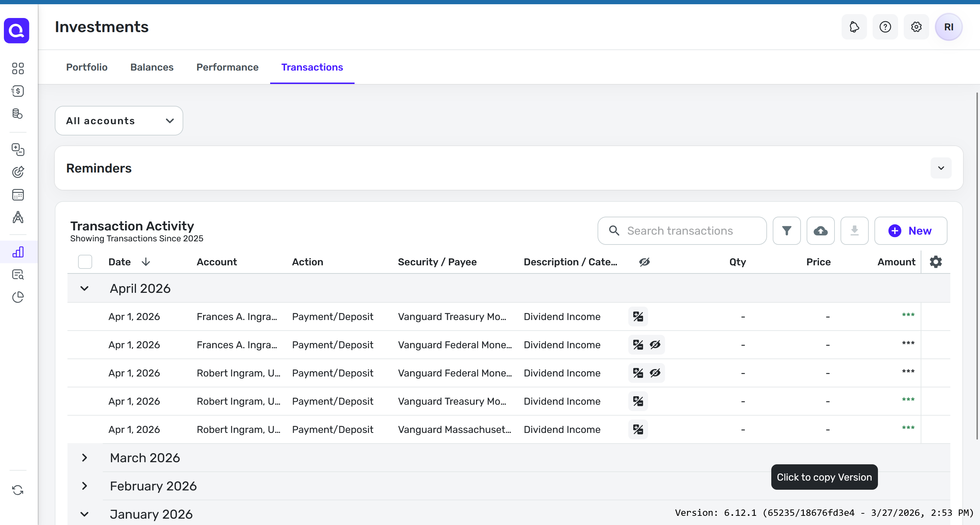Viewport: 980px width, 525px height.
Task: Switch to the Performance tab
Action: tap(227, 67)
